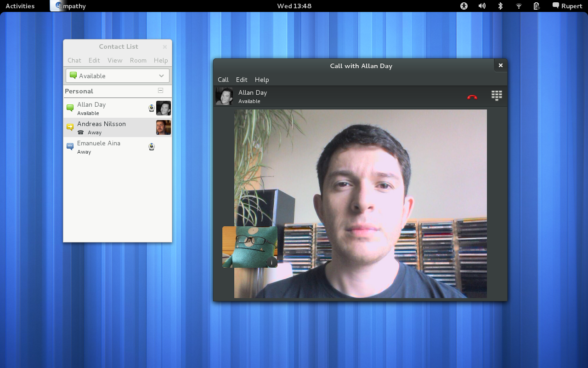588x368 pixels.
Task: Click the webcam icon beside Emanuele Aina
Action: pyautogui.click(x=151, y=146)
